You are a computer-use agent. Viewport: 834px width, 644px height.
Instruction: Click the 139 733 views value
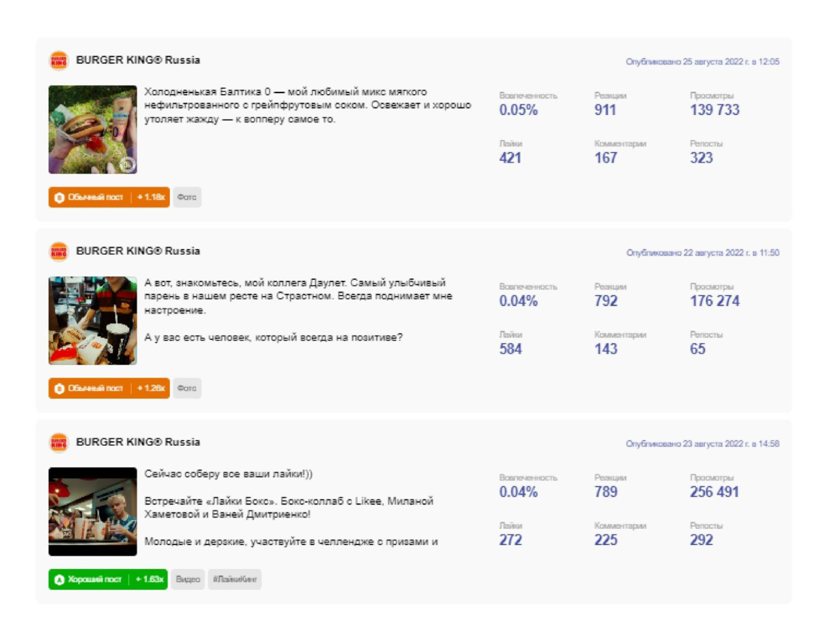click(x=714, y=110)
